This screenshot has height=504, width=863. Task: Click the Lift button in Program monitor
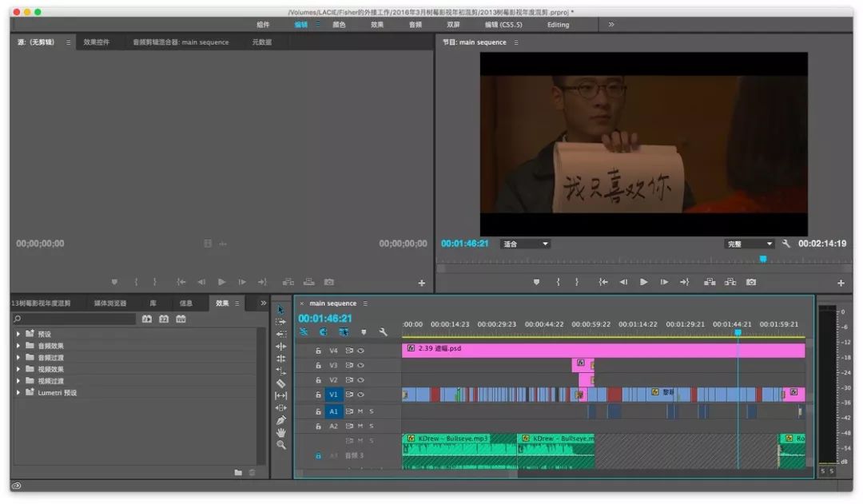coord(710,282)
